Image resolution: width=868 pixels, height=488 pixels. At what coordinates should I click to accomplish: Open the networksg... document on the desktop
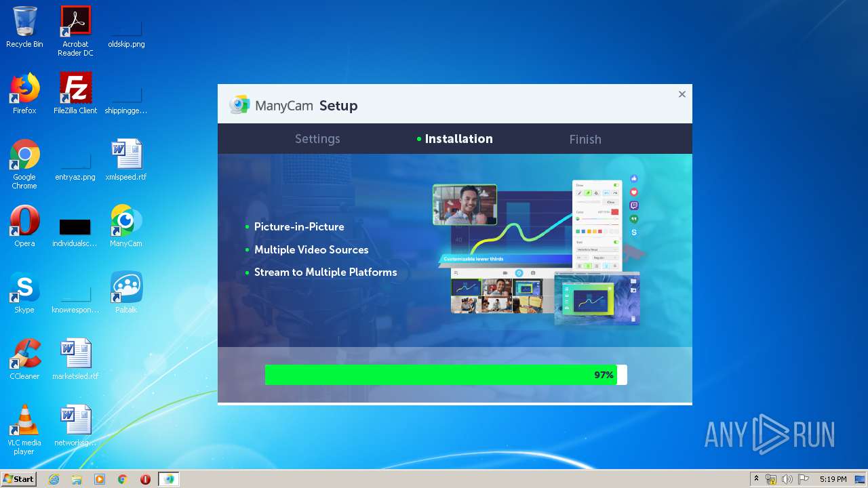pos(75,426)
